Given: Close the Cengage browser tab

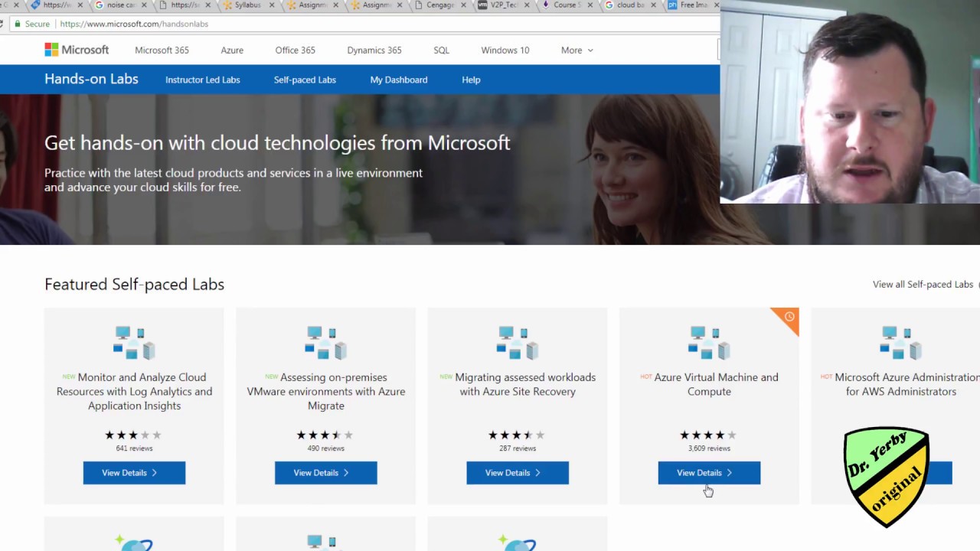Looking at the screenshot, I should (462, 5).
